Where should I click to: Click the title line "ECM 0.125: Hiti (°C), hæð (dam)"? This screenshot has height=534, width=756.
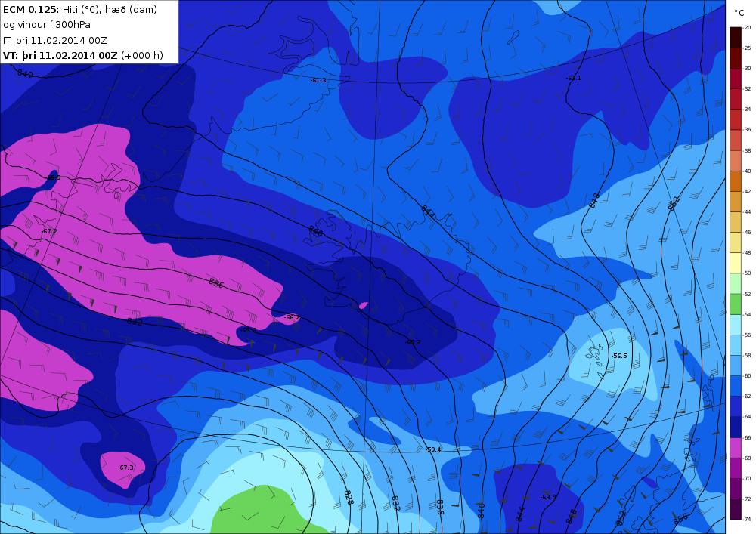click(x=80, y=9)
